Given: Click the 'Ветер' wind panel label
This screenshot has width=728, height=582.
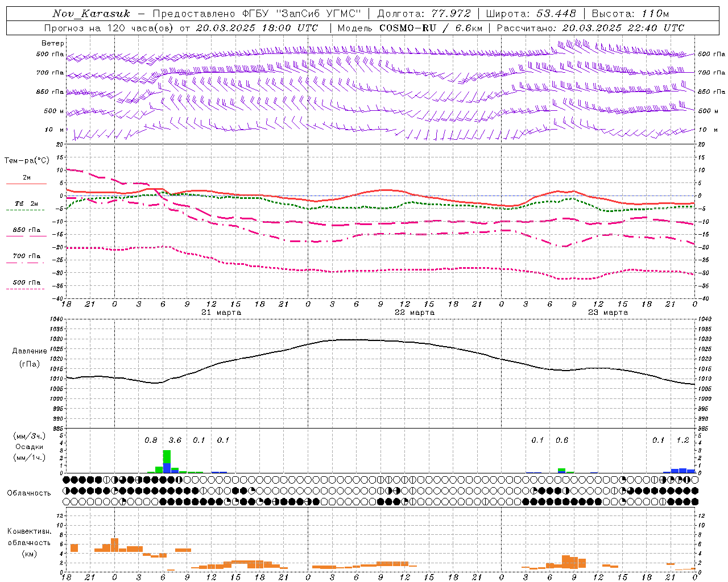Looking at the screenshot, I should pos(53,43).
